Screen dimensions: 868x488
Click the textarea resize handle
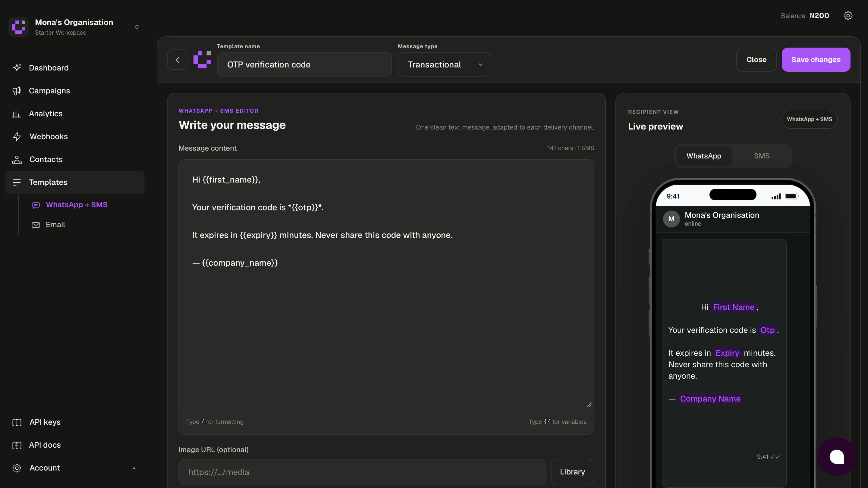[x=589, y=405]
